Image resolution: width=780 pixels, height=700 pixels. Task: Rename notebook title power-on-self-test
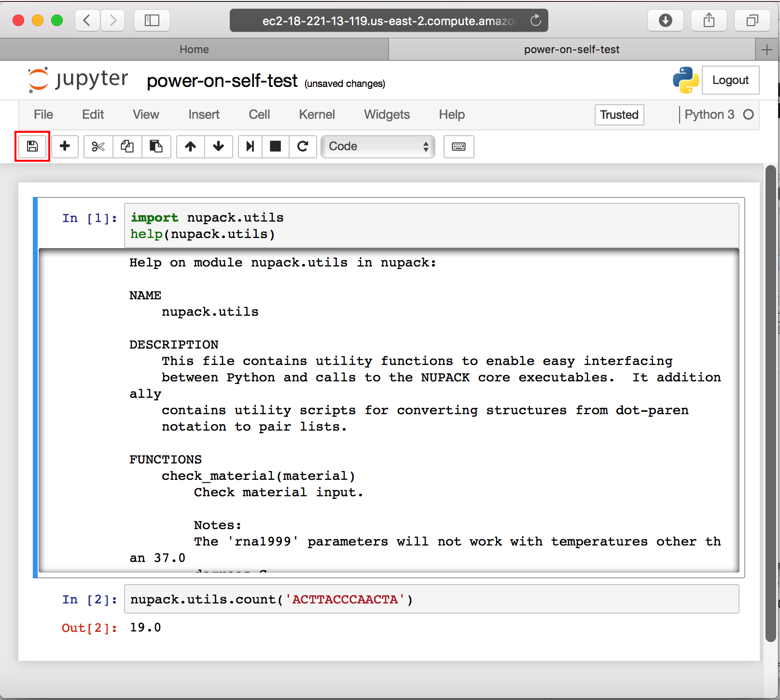point(222,81)
